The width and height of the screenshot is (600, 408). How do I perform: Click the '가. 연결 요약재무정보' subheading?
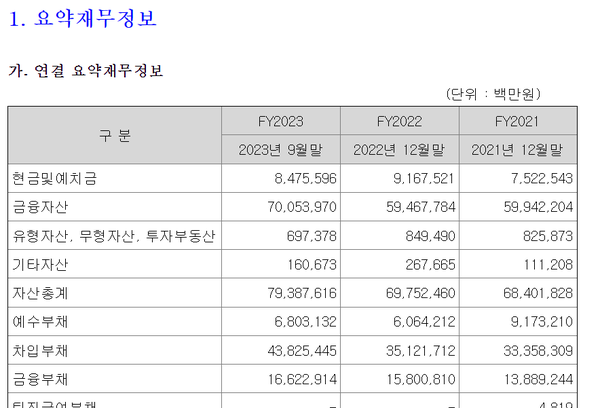86,71
